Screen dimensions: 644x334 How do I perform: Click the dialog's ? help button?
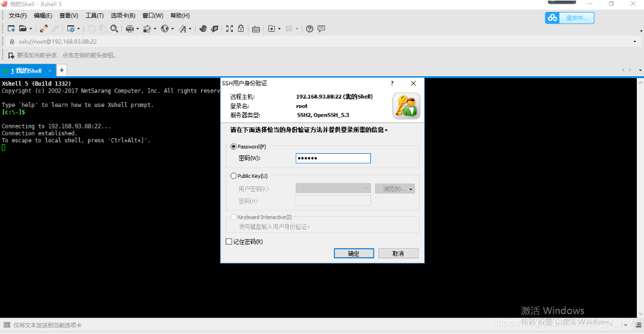coord(393,83)
